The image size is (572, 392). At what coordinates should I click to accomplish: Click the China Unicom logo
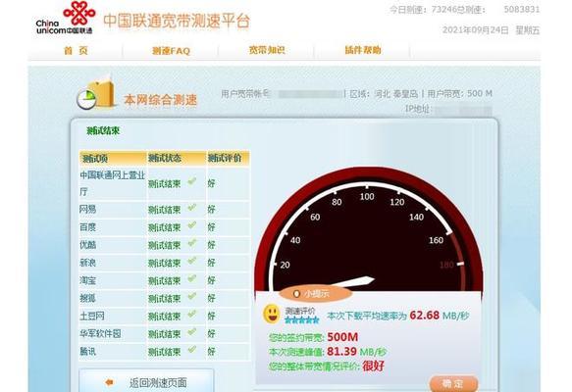click(x=65, y=18)
